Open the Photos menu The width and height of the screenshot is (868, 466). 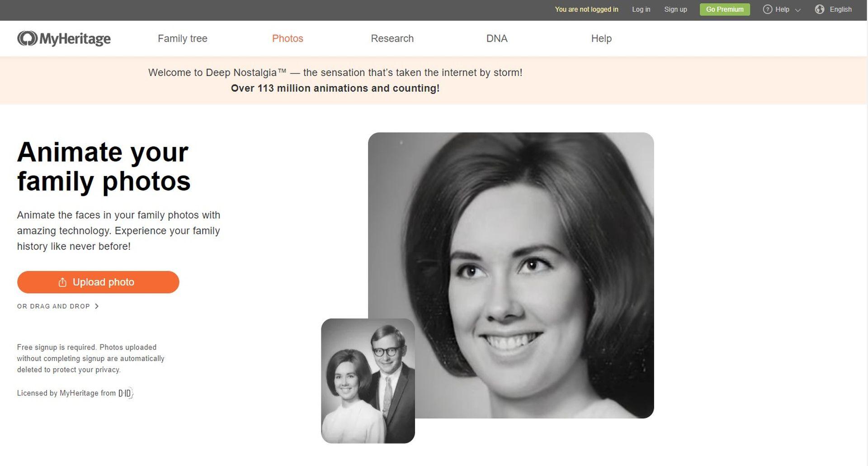pos(288,38)
